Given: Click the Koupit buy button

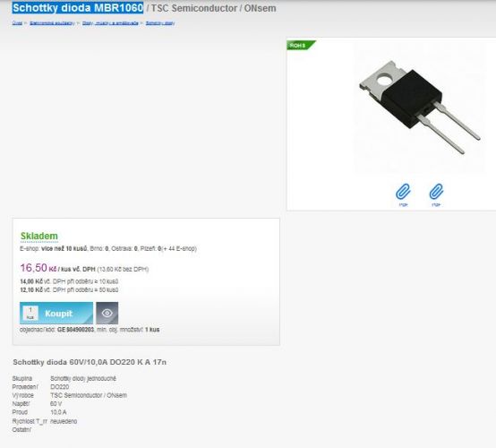Looking at the screenshot, I should tap(56, 313).
